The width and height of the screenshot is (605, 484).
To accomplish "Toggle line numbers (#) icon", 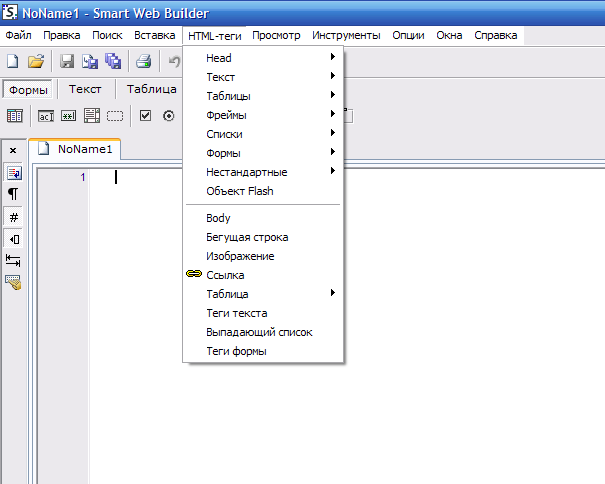I will pos(14,217).
